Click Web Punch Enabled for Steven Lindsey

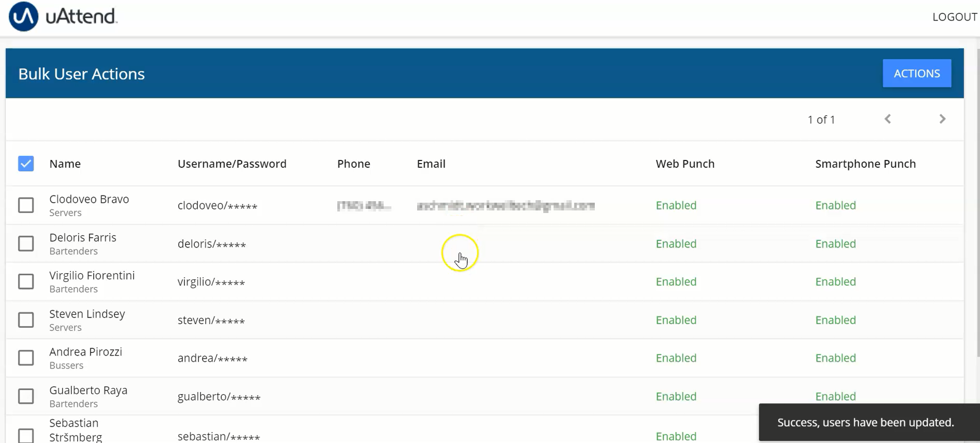[676, 320]
